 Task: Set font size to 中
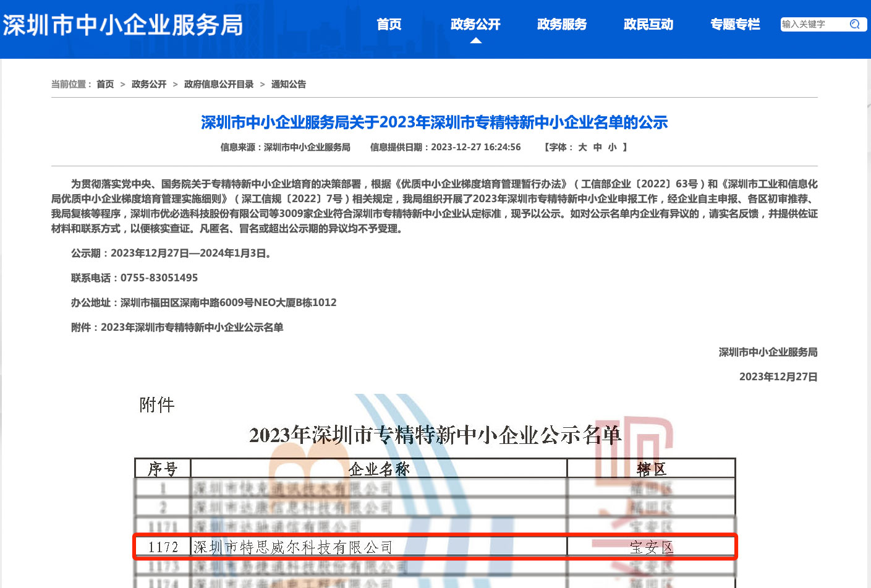(x=597, y=147)
